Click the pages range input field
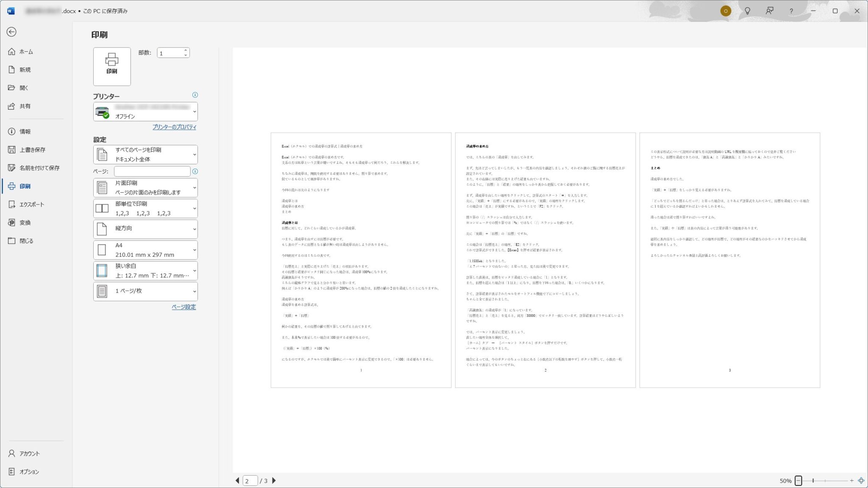The image size is (868, 488). point(152,171)
